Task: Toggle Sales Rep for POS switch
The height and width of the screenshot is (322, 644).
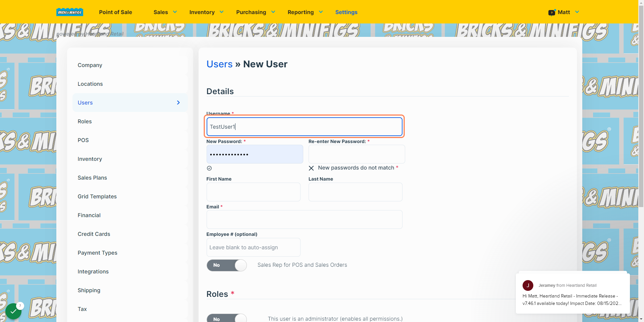Action: (x=227, y=265)
